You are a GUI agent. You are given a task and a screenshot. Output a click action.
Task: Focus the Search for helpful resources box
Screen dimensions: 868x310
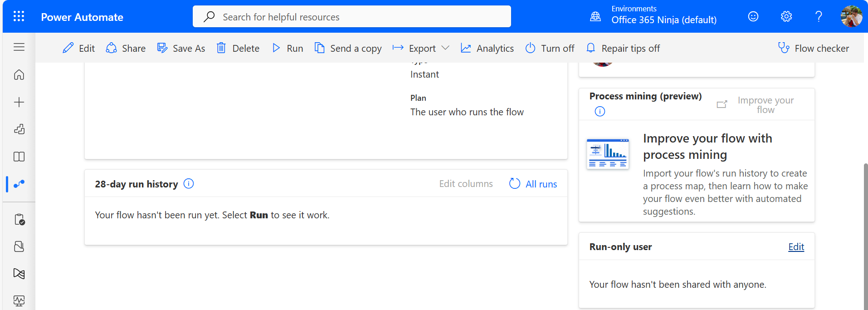[x=351, y=17]
